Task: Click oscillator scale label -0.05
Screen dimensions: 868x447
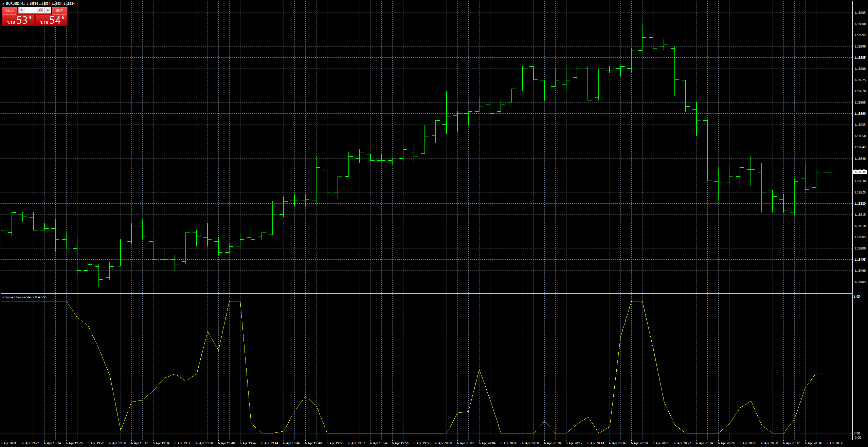Action: pyautogui.click(x=857, y=438)
